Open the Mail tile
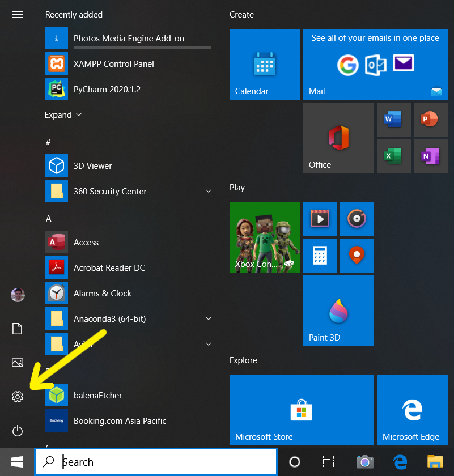This screenshot has width=454, height=476. click(375, 64)
